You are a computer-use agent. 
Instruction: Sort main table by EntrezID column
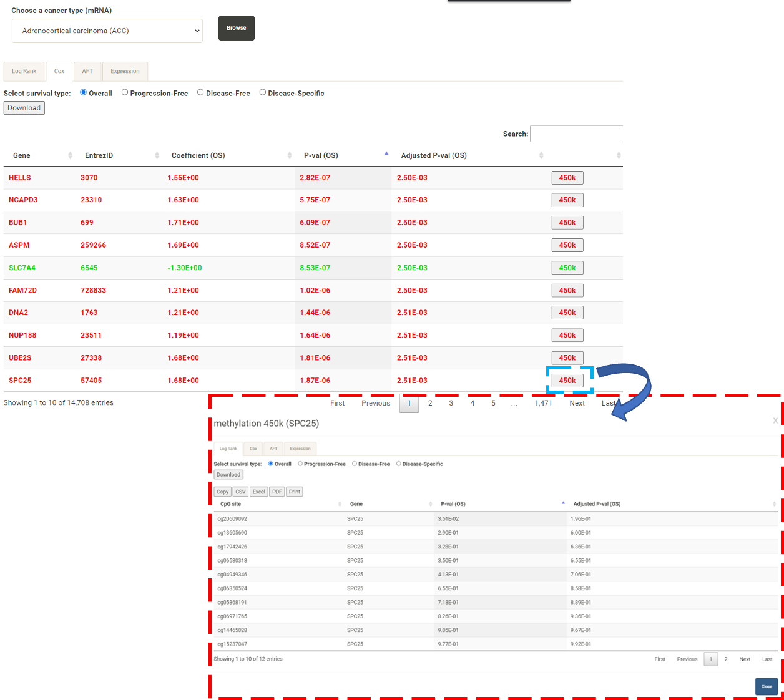coord(99,155)
